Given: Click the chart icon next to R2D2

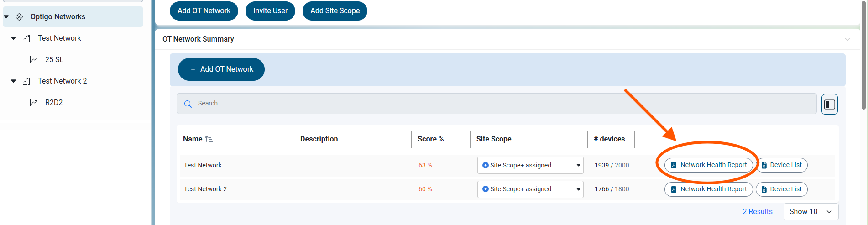Looking at the screenshot, I should point(34,103).
